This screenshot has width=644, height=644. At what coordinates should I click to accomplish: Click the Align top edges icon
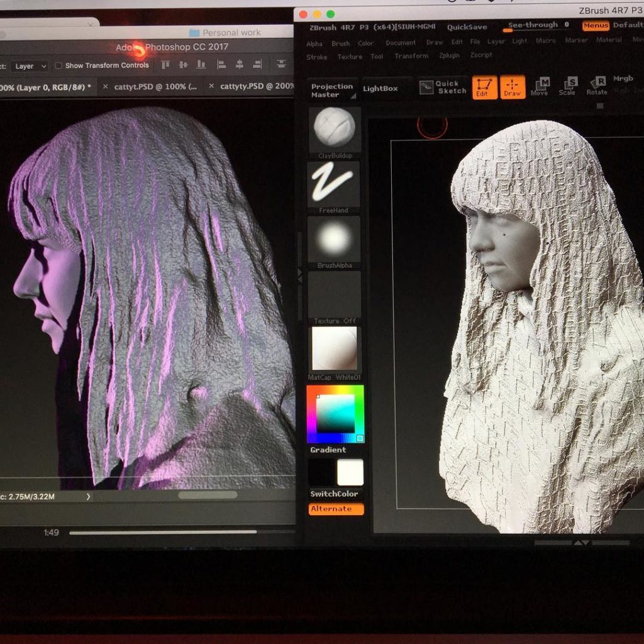pyautogui.click(x=166, y=65)
